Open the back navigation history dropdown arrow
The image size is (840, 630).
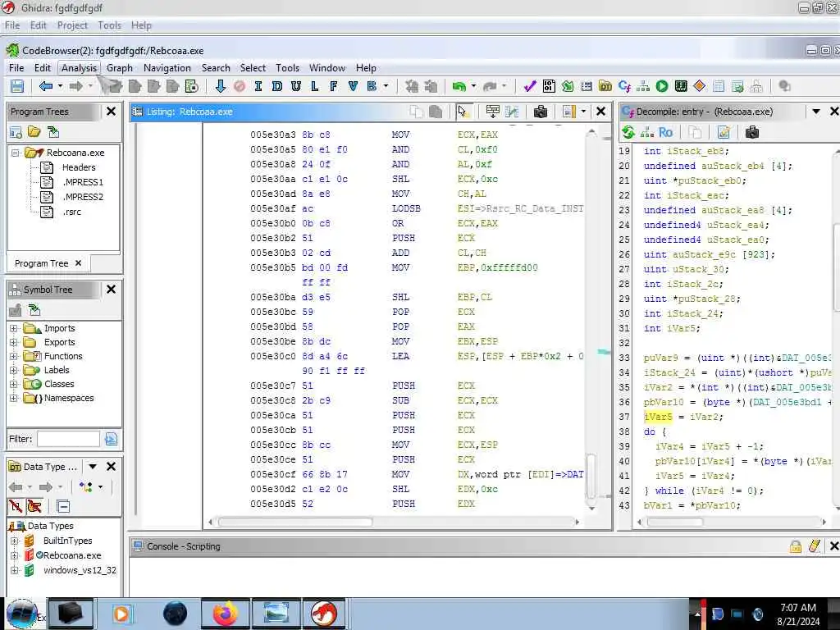60,85
